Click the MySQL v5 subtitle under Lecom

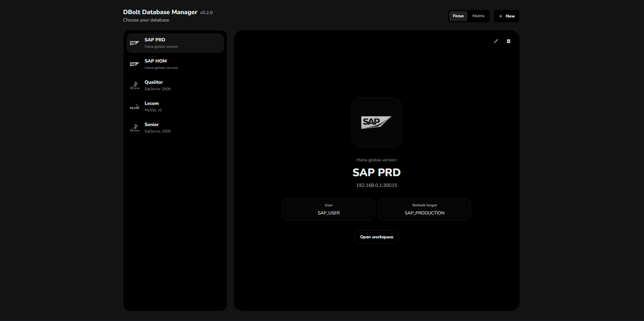(x=153, y=110)
